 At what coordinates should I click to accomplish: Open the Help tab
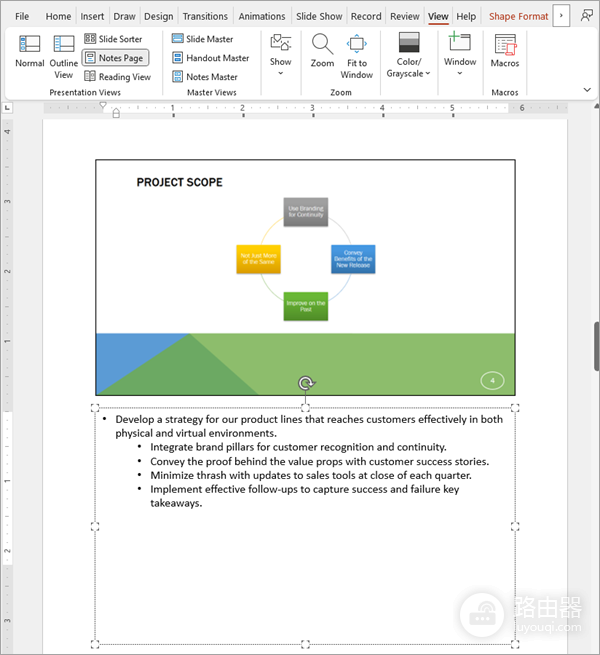coord(466,16)
